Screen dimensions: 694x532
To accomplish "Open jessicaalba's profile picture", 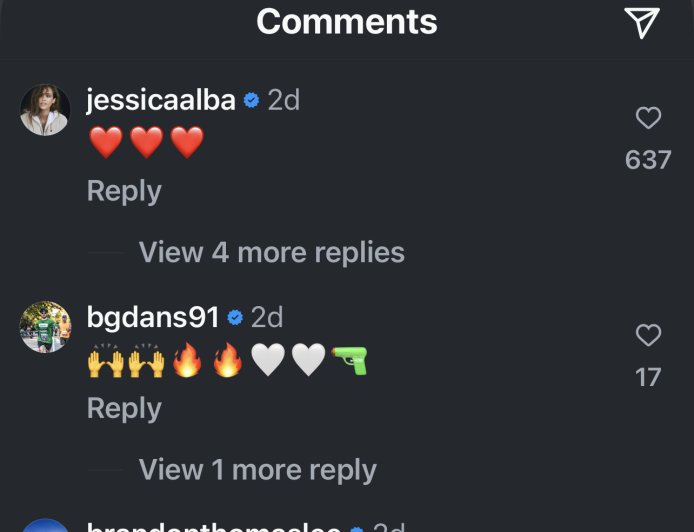I will tap(45, 109).
